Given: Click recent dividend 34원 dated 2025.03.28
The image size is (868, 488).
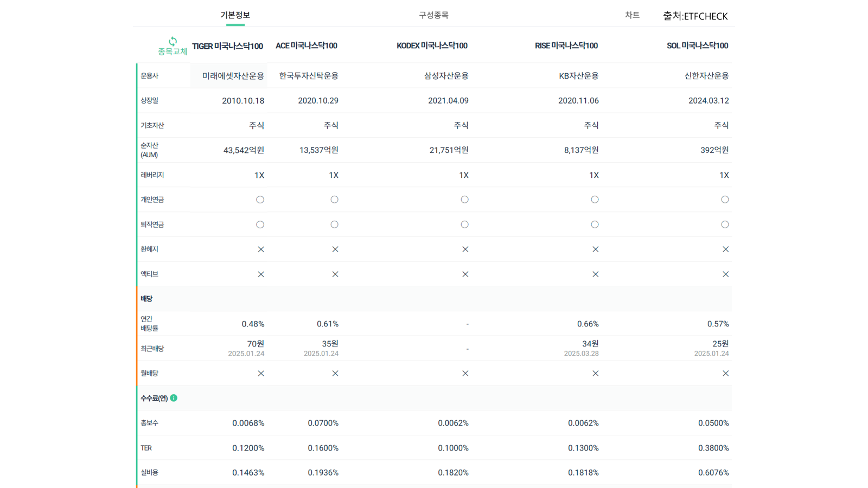Looking at the screenshot, I should tap(590, 344).
